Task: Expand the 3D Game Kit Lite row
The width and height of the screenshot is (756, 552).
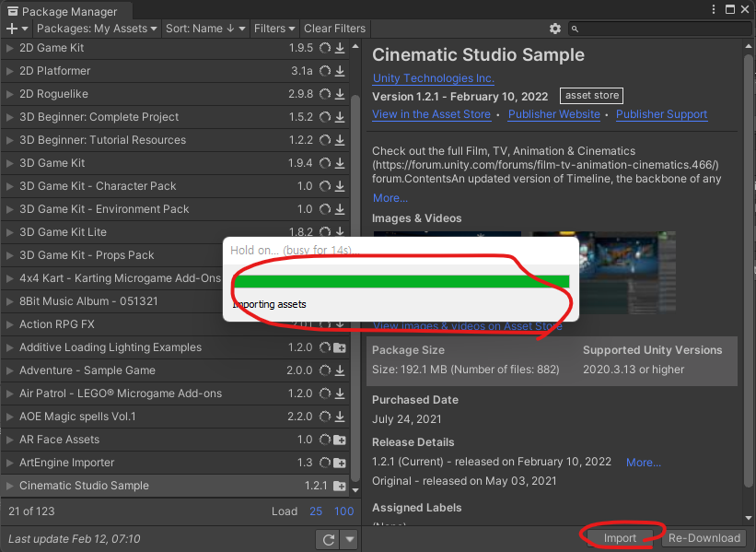Action: [9, 232]
